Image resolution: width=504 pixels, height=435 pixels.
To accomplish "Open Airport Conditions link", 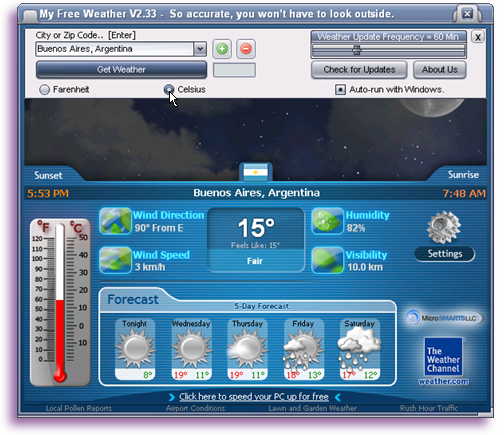I will (195, 408).
